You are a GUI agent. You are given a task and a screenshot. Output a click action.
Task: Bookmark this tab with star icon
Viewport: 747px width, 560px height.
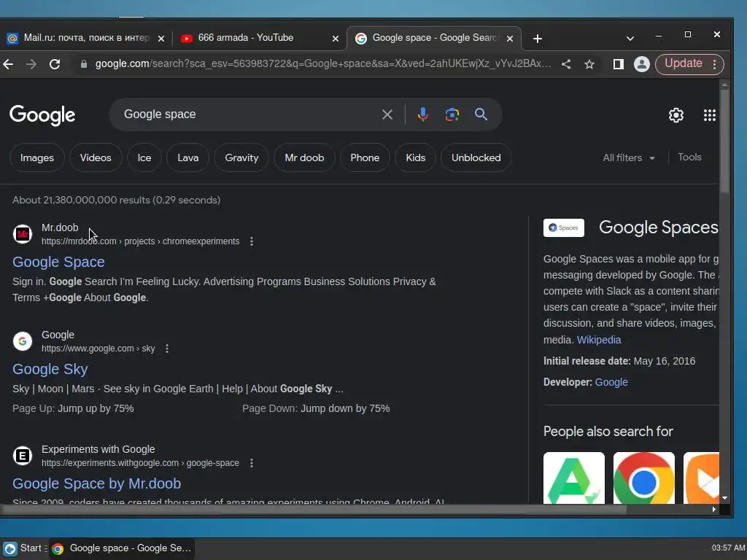point(589,64)
